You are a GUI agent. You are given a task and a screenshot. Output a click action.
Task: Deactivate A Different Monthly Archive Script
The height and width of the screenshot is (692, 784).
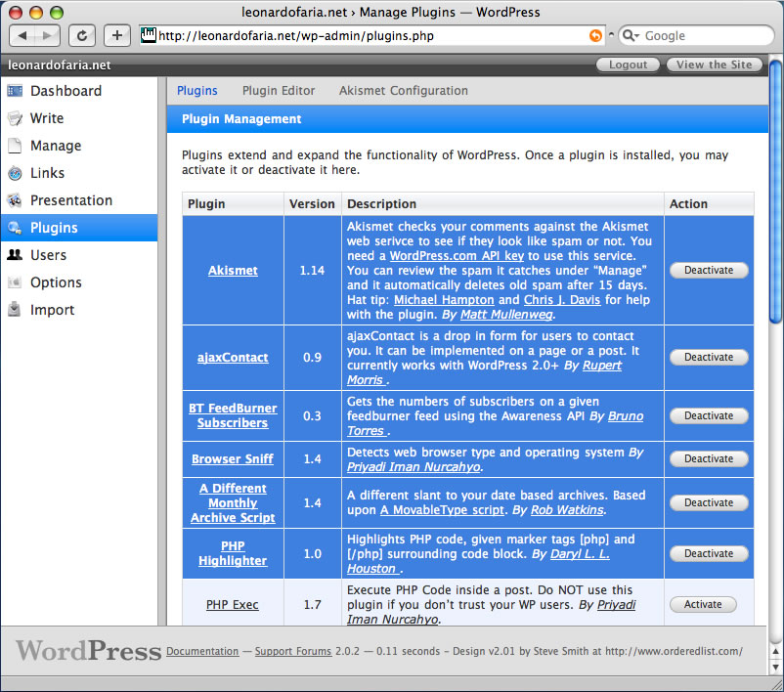pos(709,502)
